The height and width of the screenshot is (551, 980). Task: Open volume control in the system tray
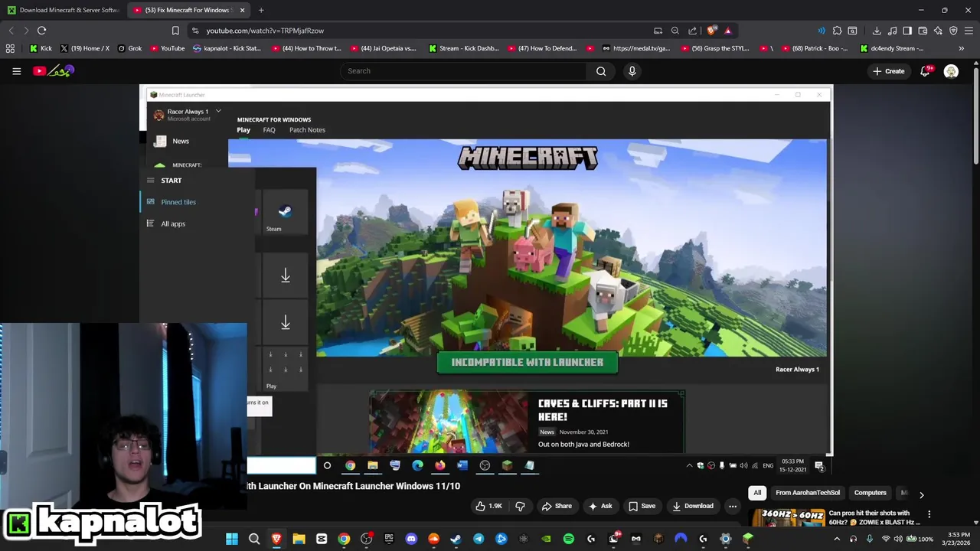898,539
